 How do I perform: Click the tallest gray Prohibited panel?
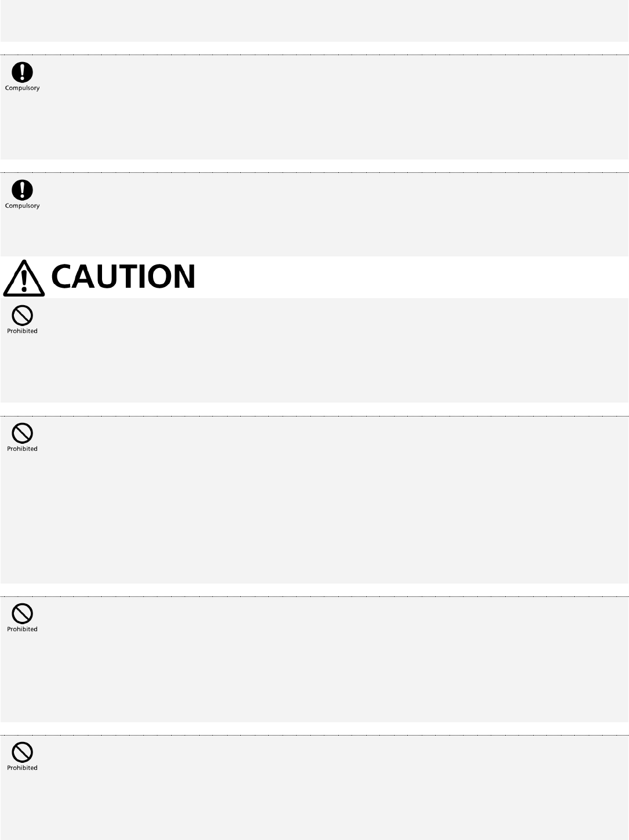click(314, 500)
